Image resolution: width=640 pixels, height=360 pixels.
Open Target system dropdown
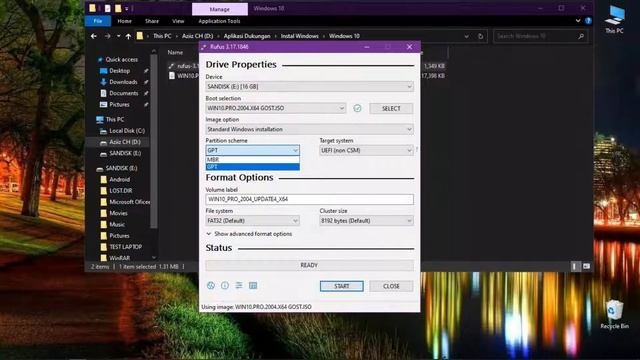(366, 151)
